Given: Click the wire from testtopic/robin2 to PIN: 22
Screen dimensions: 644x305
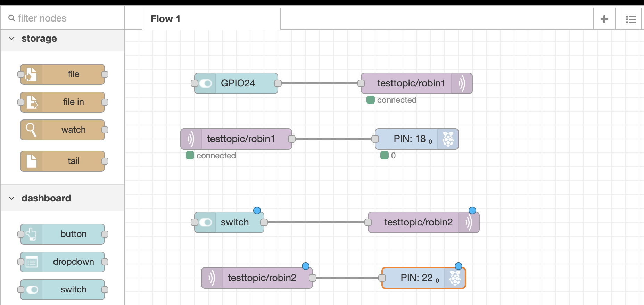Looking at the screenshot, I should coord(347,278).
